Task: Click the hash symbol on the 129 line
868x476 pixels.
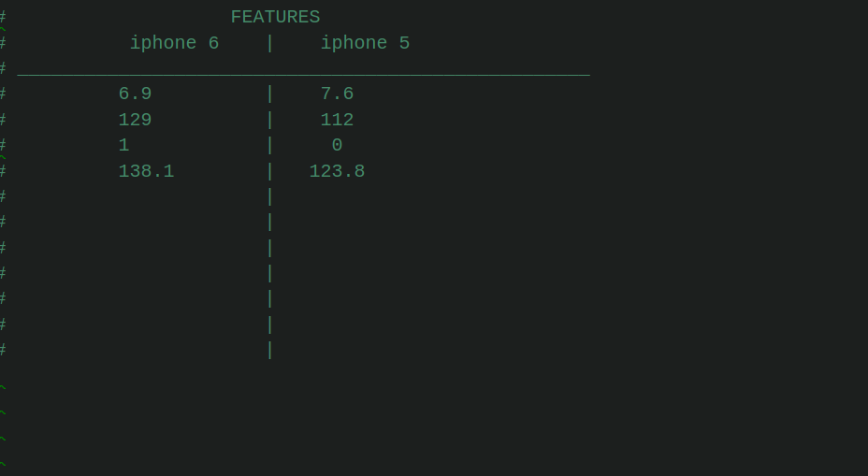Action: pyautogui.click(x=3, y=120)
